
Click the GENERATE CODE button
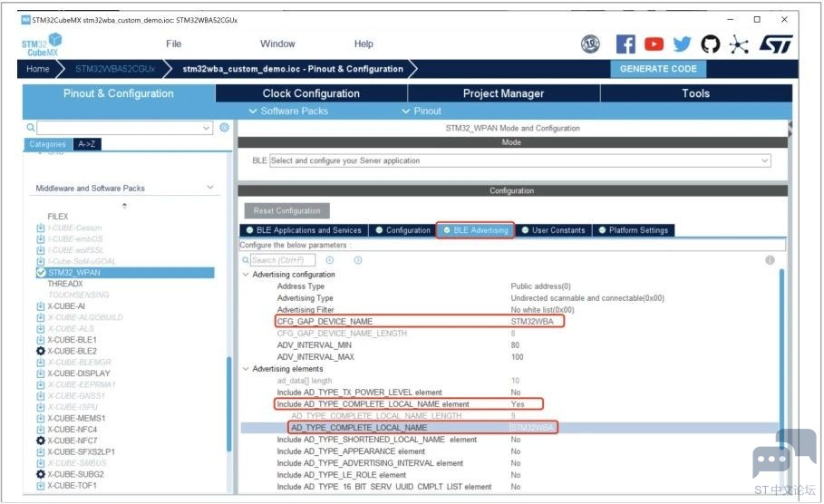[x=658, y=69]
